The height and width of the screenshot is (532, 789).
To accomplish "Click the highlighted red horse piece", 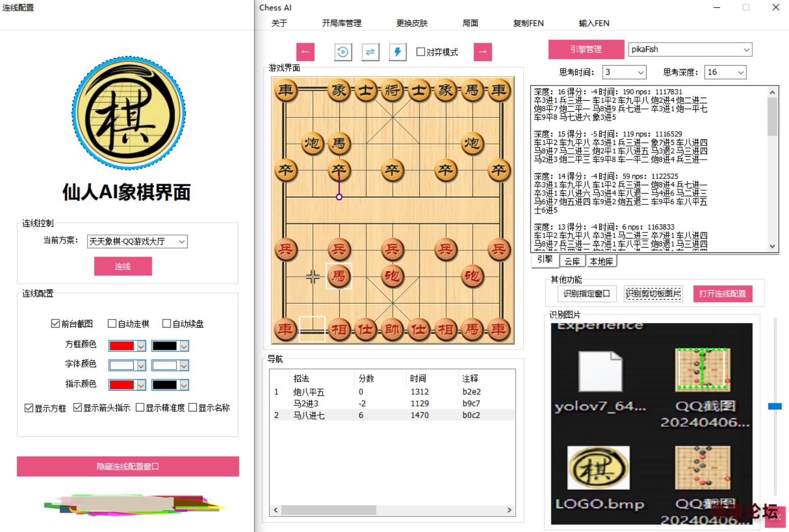I will click(x=339, y=276).
